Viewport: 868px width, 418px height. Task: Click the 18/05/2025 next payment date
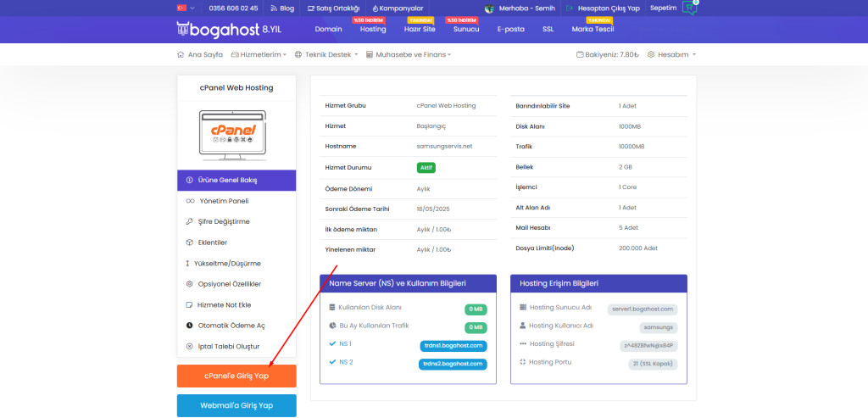pos(431,209)
